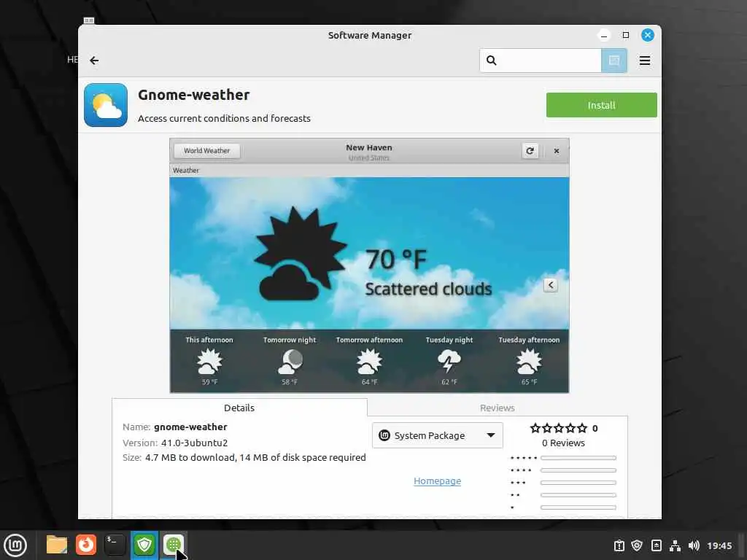Switch to the Details tab
747x560 pixels.
tap(239, 408)
